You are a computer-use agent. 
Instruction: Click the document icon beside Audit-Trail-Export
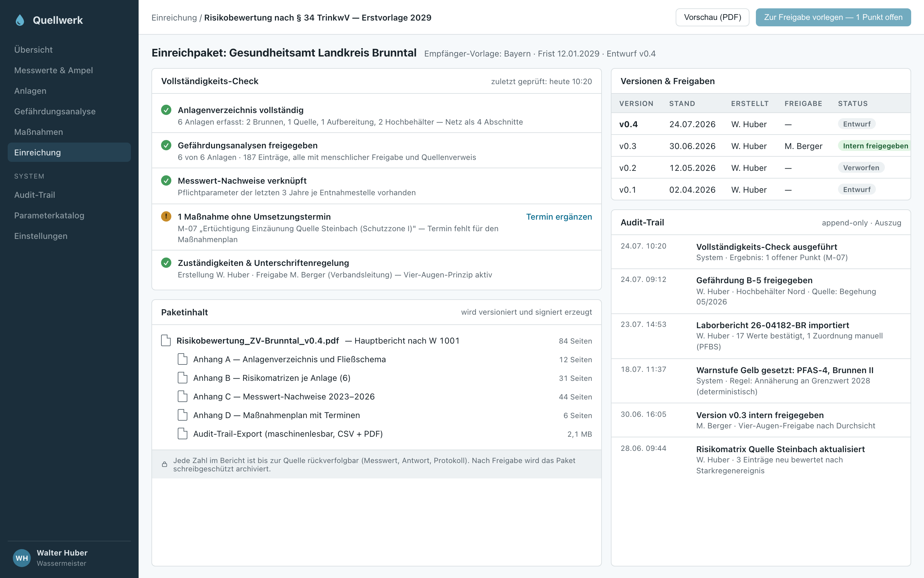click(183, 434)
